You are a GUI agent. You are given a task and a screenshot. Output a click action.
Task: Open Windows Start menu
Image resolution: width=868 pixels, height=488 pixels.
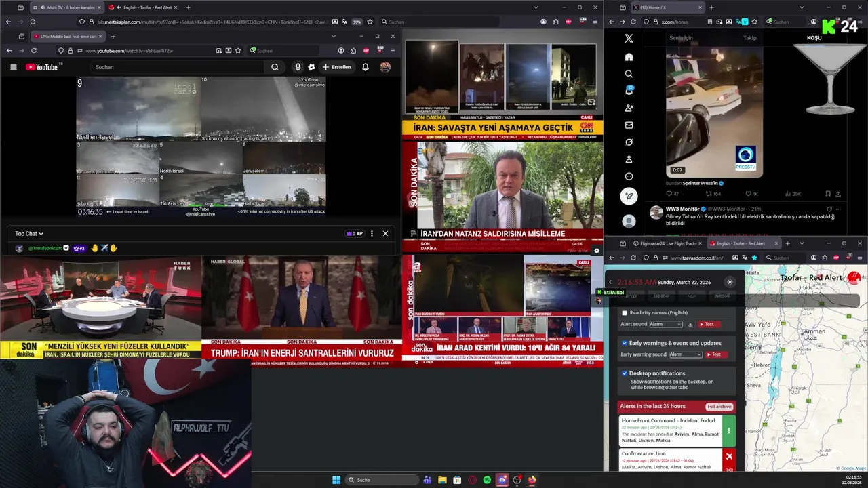(x=336, y=480)
